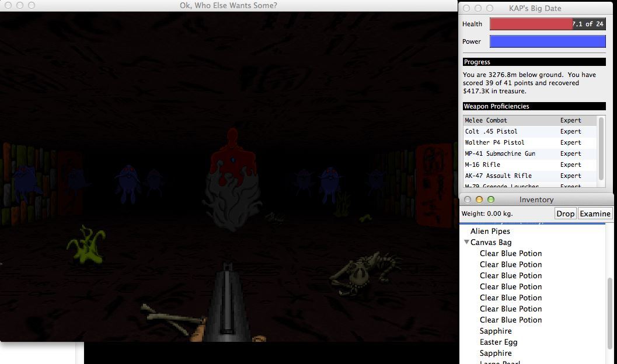617x364 pixels.
Task: Select the Sapphire just below Easter Egg
Action: point(496,353)
